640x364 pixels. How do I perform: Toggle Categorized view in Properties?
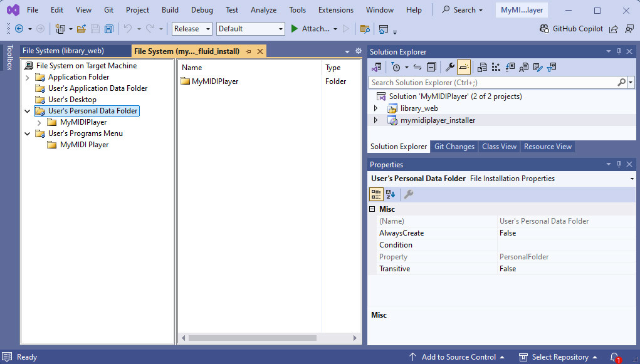coord(376,194)
